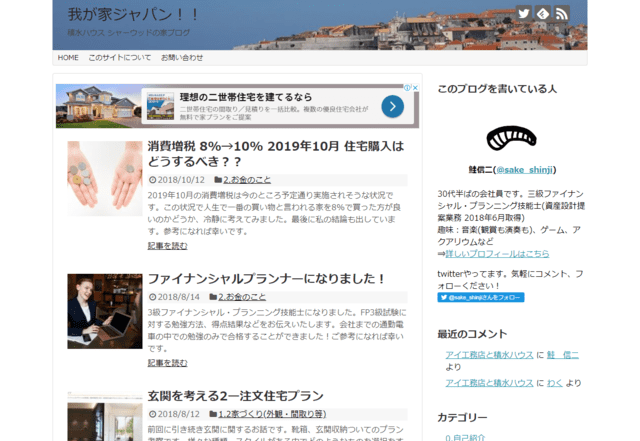The image size is (640, 441).
Task: Click 記事を読む under 消費増税 post
Action: pos(167,246)
